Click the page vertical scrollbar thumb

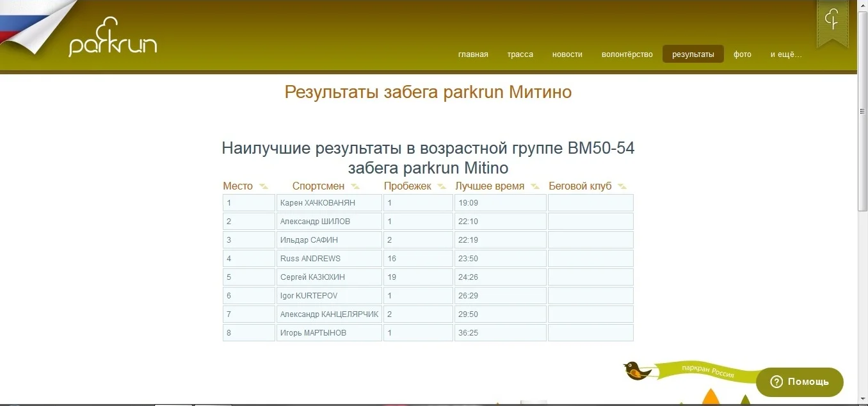pos(862,111)
